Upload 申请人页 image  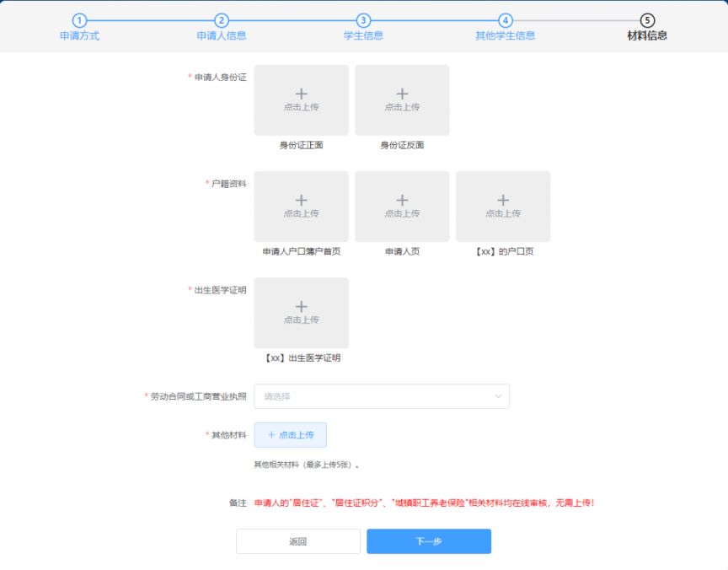(x=402, y=207)
